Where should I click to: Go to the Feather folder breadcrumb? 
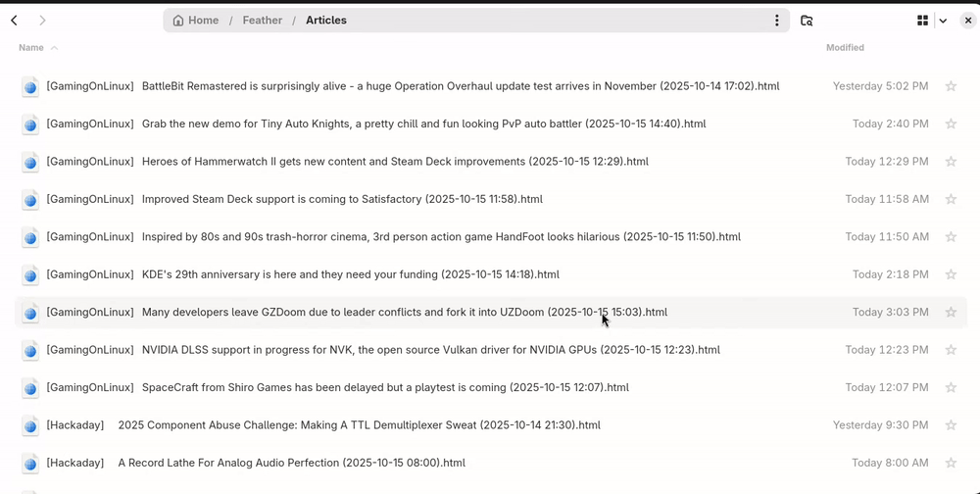click(x=262, y=21)
